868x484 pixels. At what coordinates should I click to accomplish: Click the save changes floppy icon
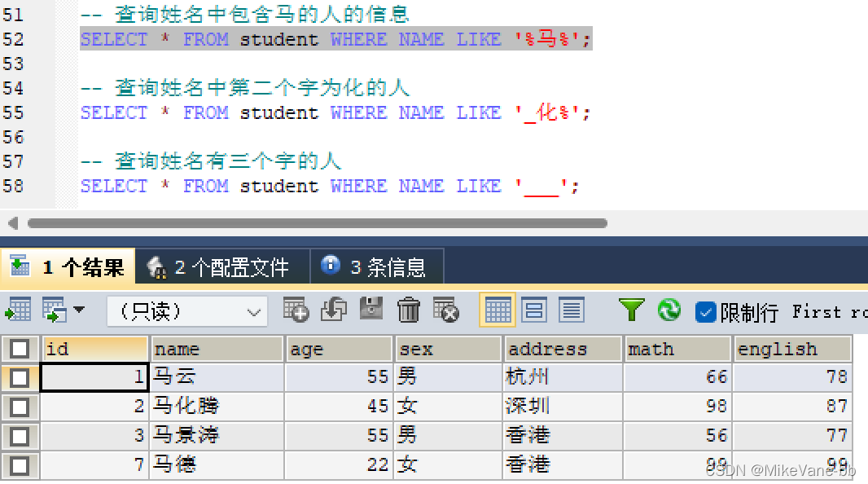(x=370, y=309)
